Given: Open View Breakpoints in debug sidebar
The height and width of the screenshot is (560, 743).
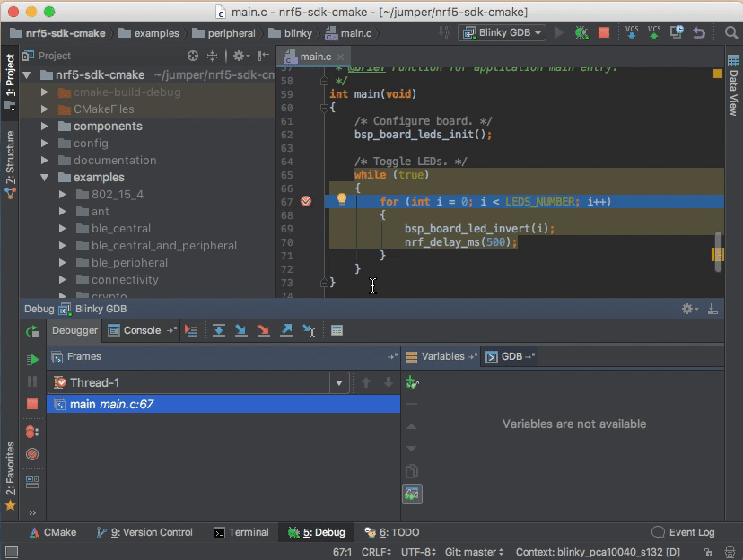Looking at the screenshot, I should click(x=32, y=432).
